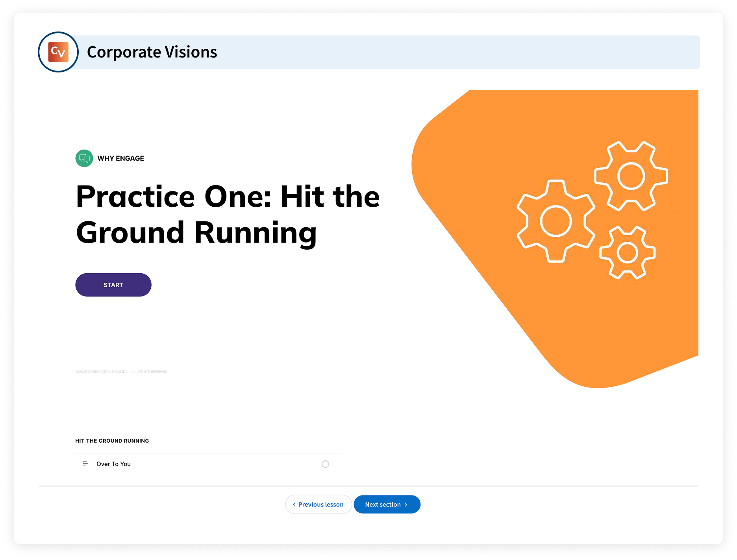Open the Over To You lesson item

point(113,464)
